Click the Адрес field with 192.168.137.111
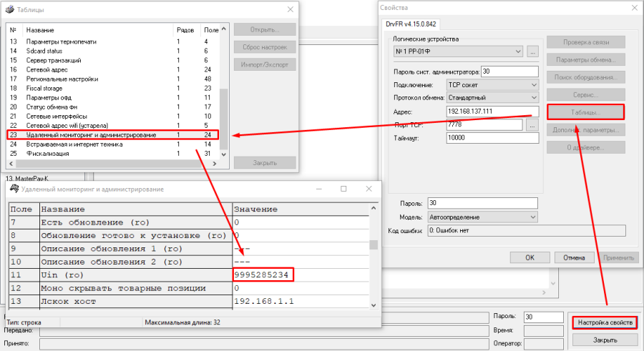644x351 pixels. click(491, 111)
